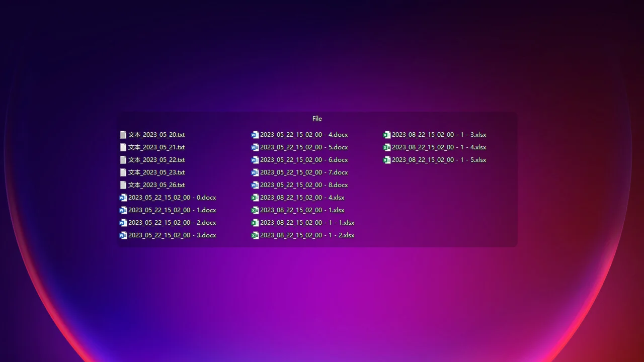
Task: Select file name 文本_2023_05_26.txt
Action: point(156,185)
